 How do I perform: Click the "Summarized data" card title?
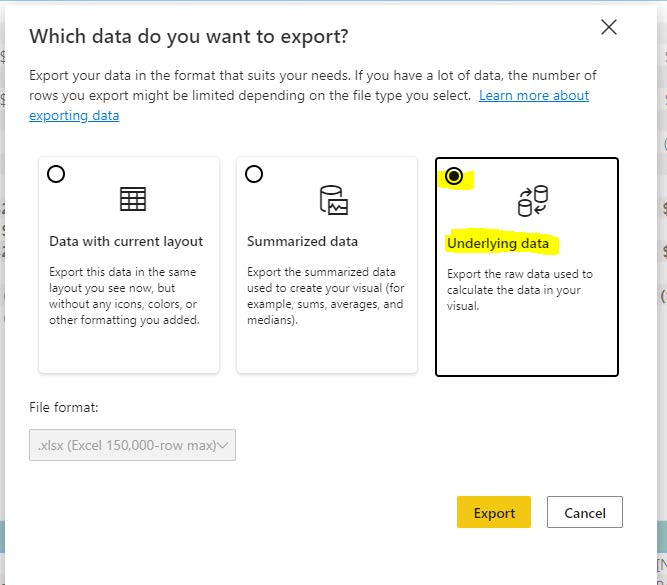point(302,241)
